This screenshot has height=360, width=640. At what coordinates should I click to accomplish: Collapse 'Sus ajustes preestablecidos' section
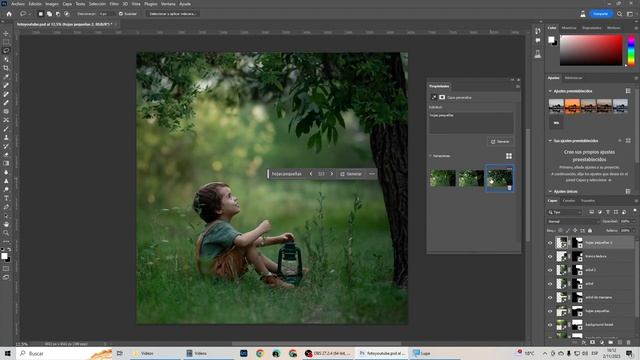pos(550,141)
